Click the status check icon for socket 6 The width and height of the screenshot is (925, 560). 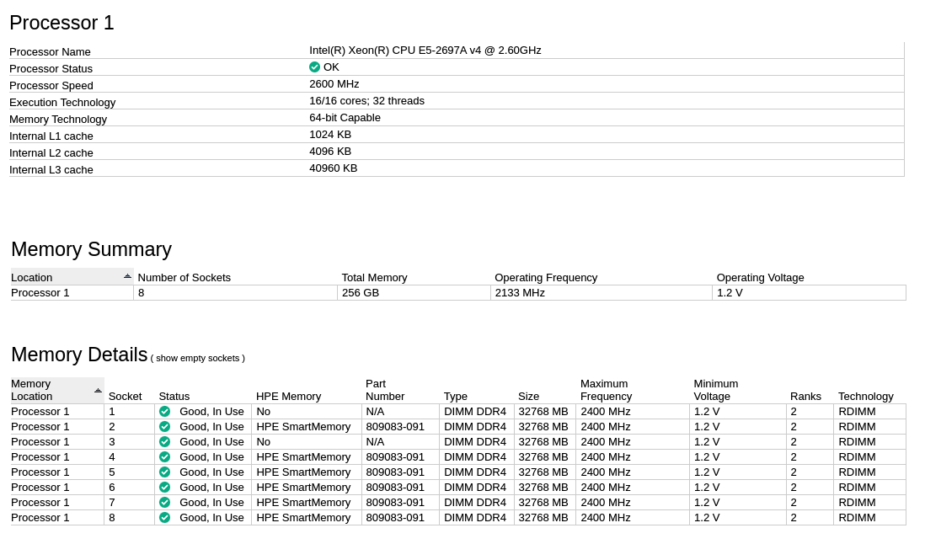tap(164, 488)
